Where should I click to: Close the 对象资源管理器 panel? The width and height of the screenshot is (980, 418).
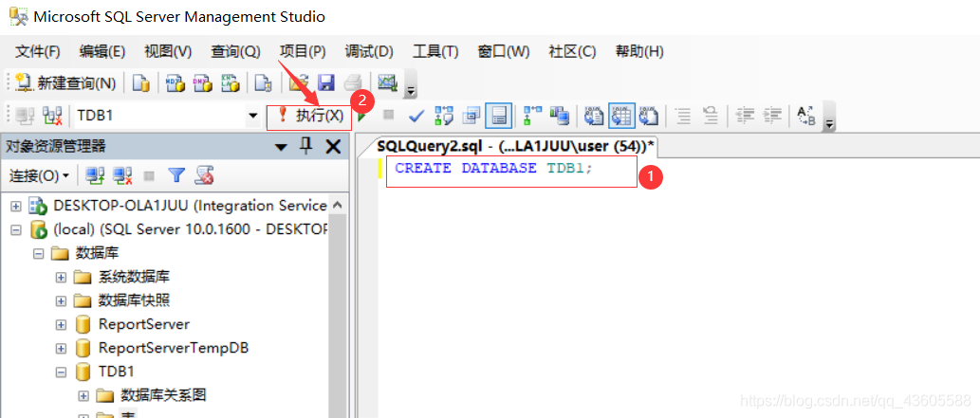(x=333, y=147)
